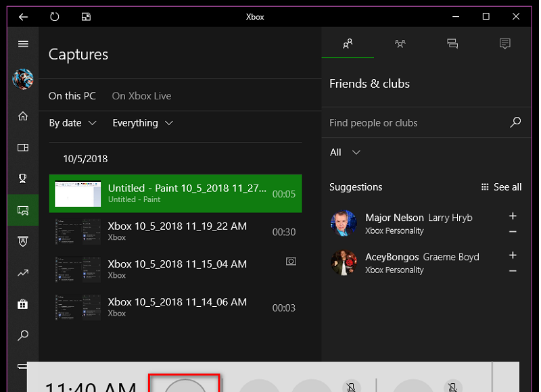Viewport: 541px width, 392px height.
Task: Click screenshot camera icon on 11_15_04 capture
Action: point(291,262)
